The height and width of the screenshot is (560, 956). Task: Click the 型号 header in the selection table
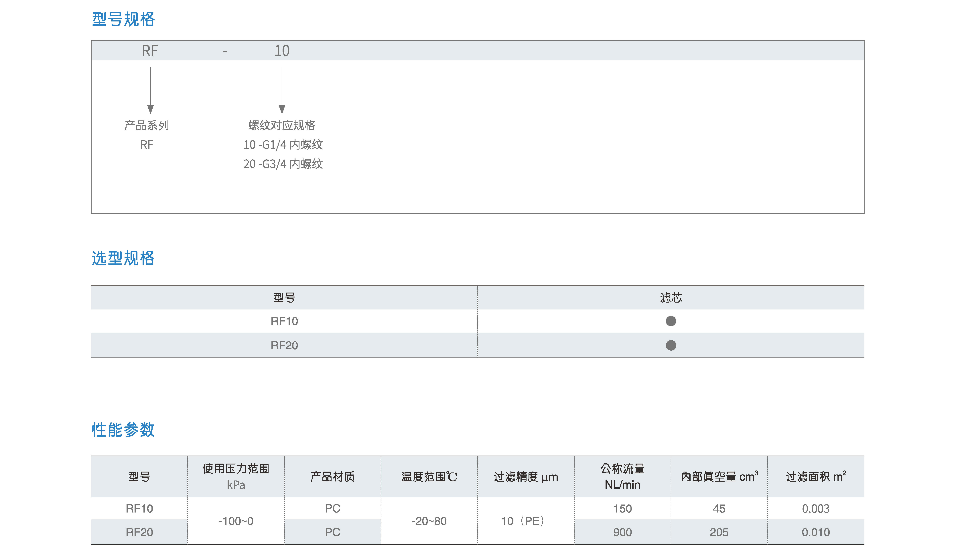(284, 298)
